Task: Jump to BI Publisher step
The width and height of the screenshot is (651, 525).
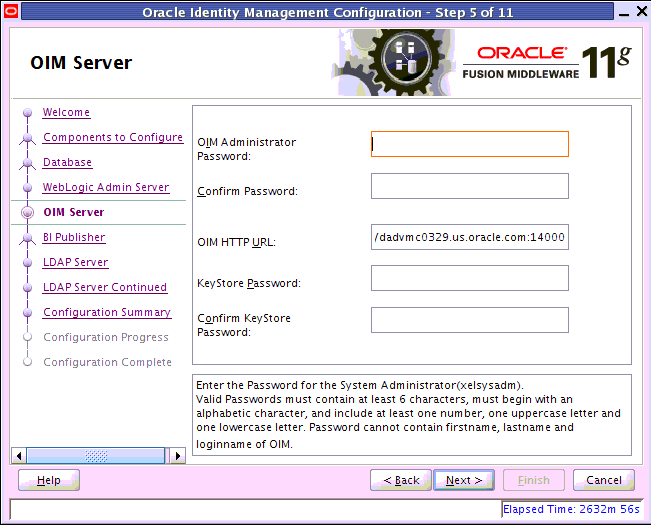Action: (74, 237)
